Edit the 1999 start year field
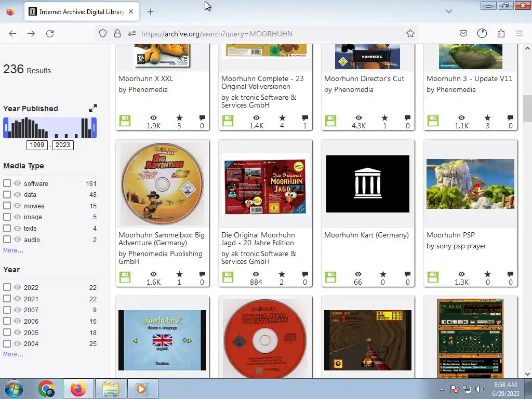 pyautogui.click(x=37, y=145)
